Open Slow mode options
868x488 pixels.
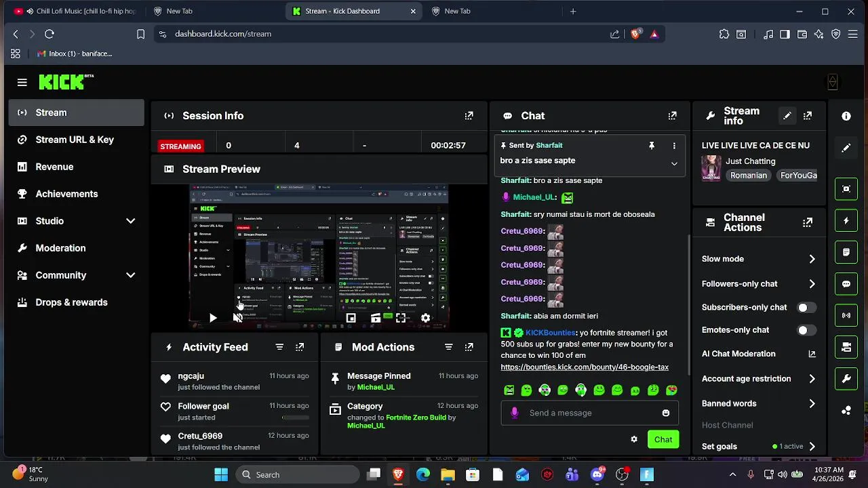pyautogui.click(x=759, y=259)
